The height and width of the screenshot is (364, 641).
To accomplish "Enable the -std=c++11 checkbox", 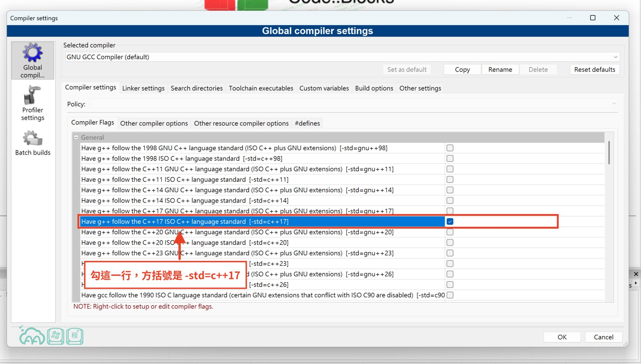I will [x=450, y=179].
